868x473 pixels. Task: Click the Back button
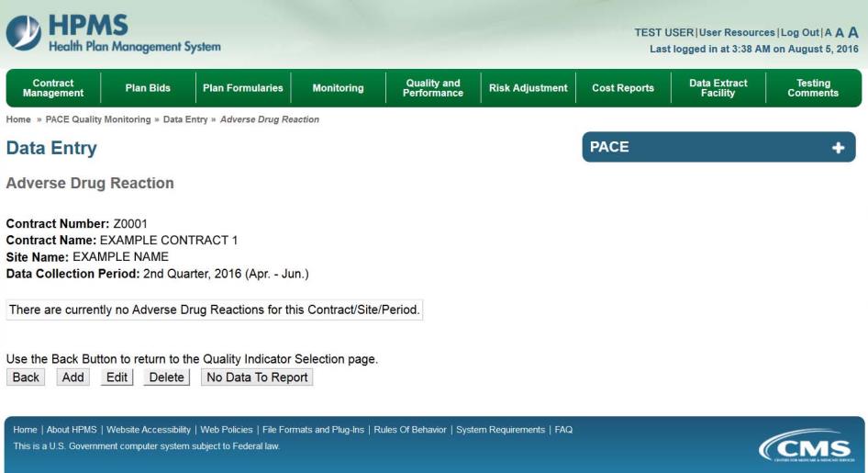tap(26, 377)
